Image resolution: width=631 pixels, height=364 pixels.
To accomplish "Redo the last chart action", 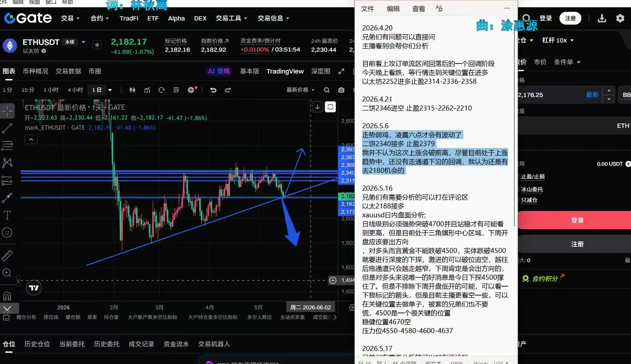I will pos(228,90).
